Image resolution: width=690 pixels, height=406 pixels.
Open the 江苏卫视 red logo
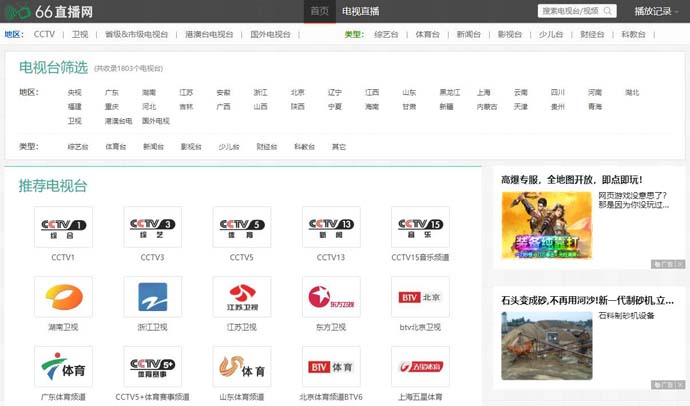(x=242, y=297)
